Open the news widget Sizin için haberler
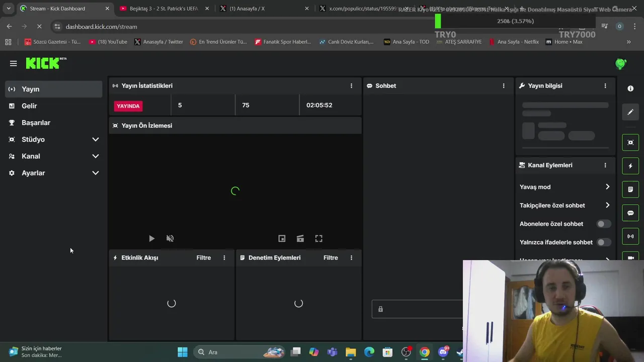644x362 pixels. click(x=36, y=352)
